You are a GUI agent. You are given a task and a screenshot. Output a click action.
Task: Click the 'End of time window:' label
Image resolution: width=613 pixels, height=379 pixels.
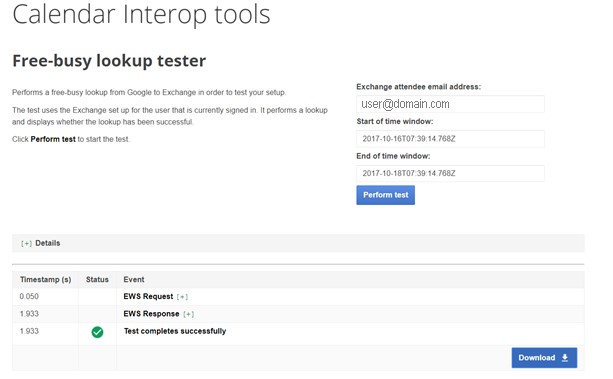point(393,156)
